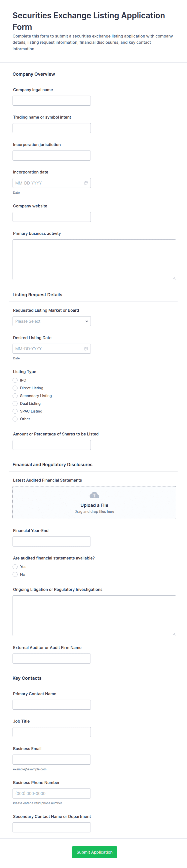Choose Direct Listing radio option
The width and height of the screenshot is (187, 868).
click(x=15, y=388)
